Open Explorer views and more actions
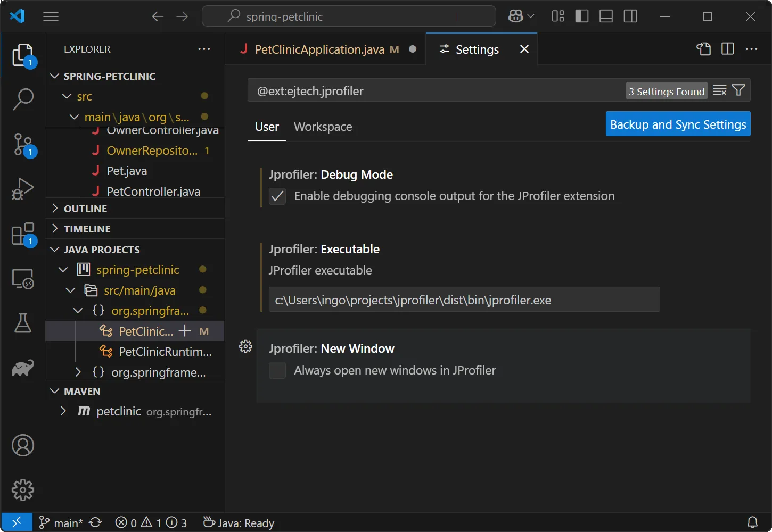Screen dimensions: 772x532 204,49
